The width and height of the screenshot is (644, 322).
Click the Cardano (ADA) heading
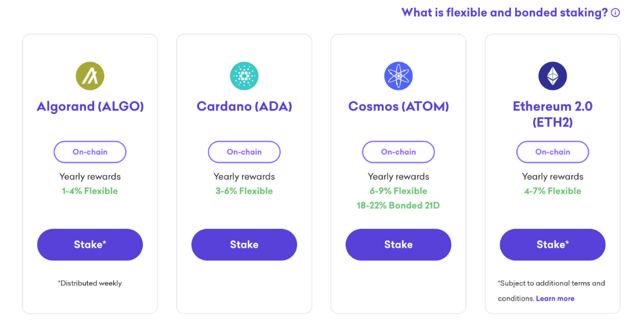pyautogui.click(x=244, y=106)
